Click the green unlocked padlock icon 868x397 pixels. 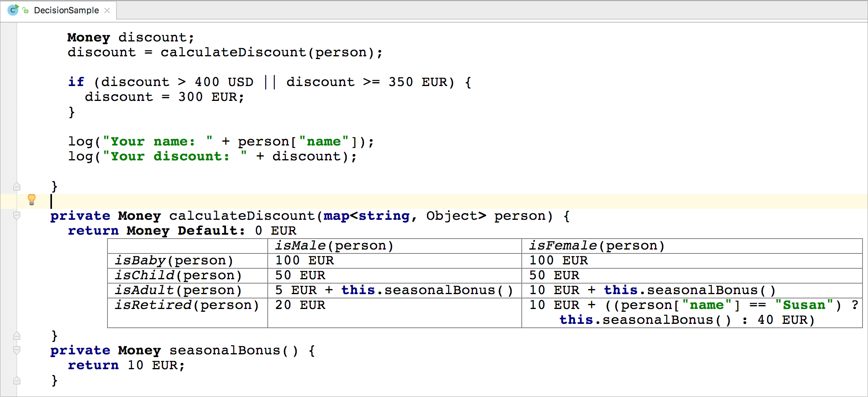tap(26, 11)
